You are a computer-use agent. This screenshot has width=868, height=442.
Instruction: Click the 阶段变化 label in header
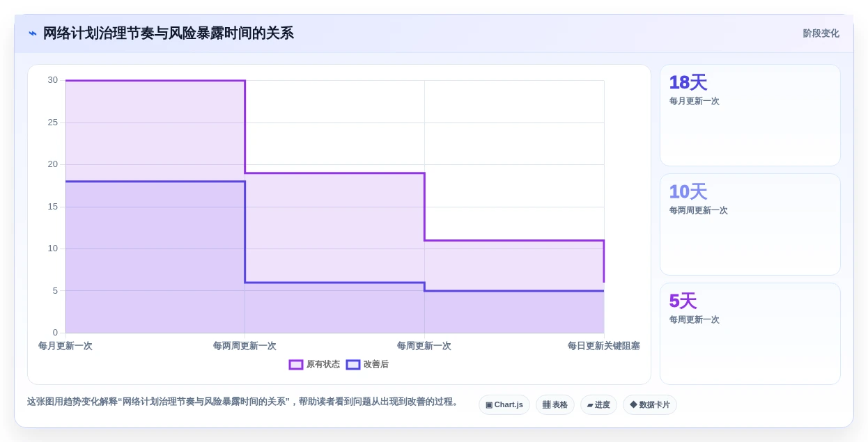[x=821, y=33]
